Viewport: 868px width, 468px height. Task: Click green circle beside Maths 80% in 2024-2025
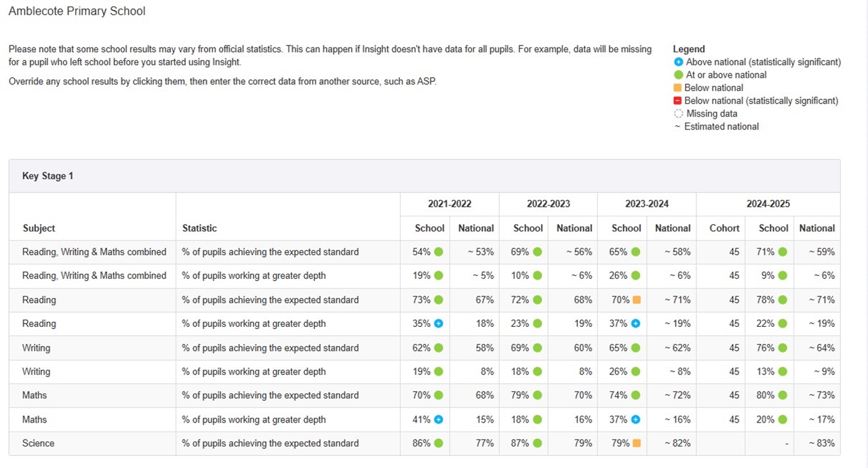point(783,395)
